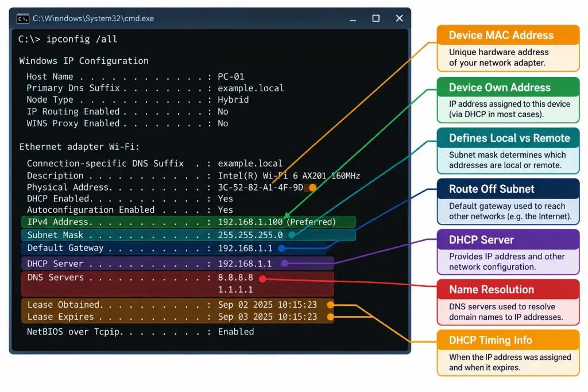
Task: Open the 'Defines Local vs Remote' callout card
Action: pyautogui.click(x=508, y=150)
